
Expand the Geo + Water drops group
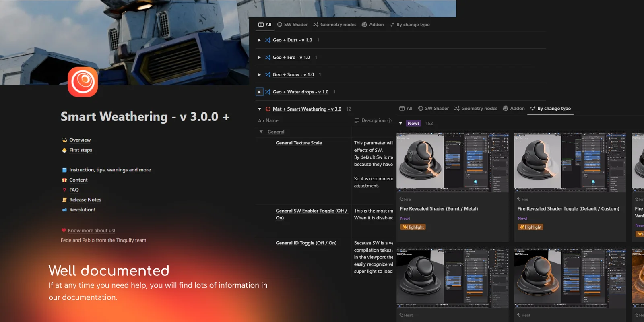pyautogui.click(x=260, y=92)
